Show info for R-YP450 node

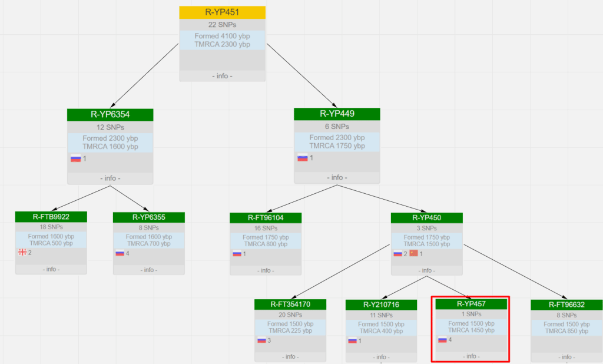(x=426, y=270)
